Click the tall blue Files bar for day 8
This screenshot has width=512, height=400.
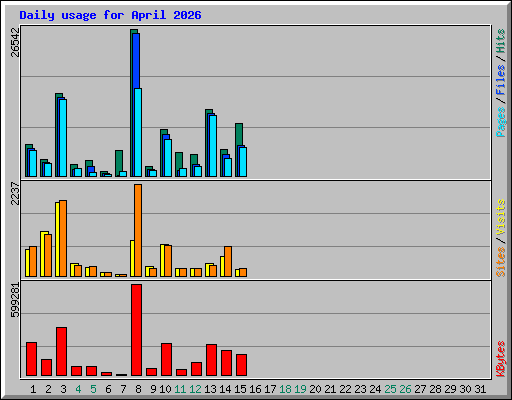pyautogui.click(x=136, y=61)
